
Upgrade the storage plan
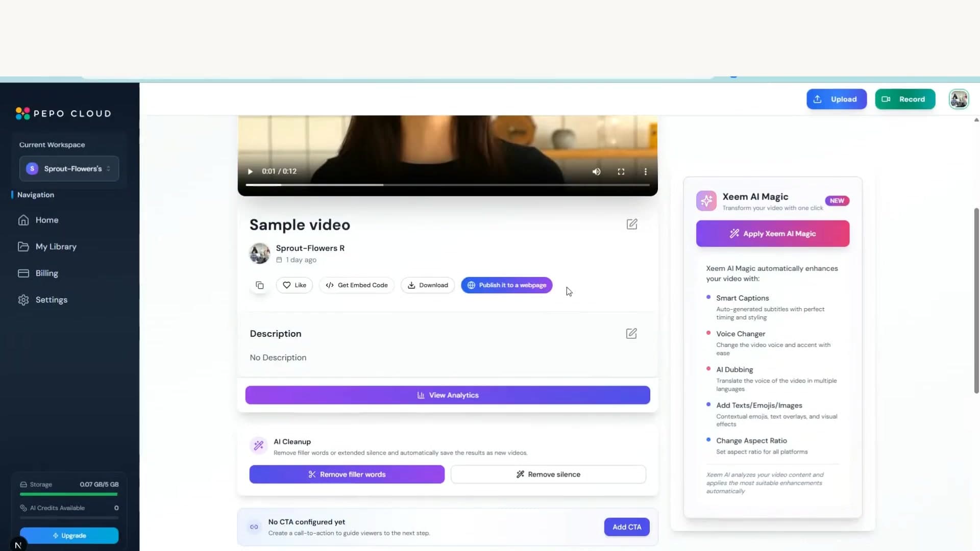69,536
